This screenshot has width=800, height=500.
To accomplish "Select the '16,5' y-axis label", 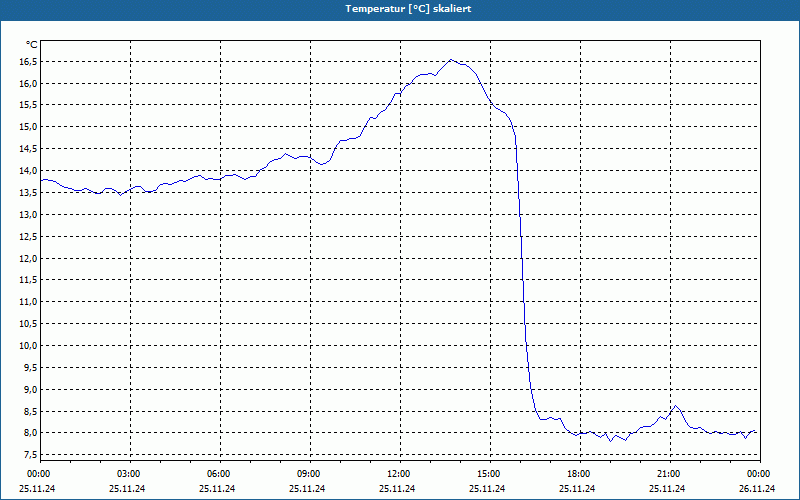I will coord(28,62).
